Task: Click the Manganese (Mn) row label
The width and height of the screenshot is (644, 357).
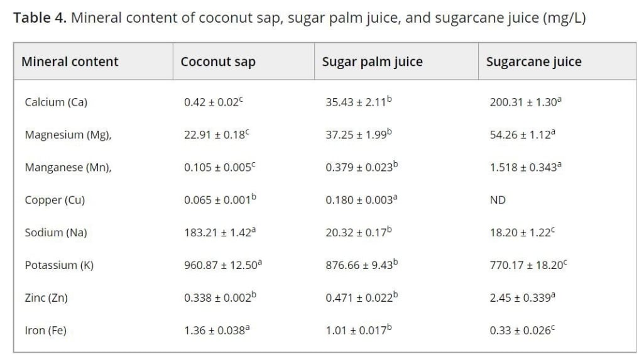Action: pyautogui.click(x=68, y=167)
